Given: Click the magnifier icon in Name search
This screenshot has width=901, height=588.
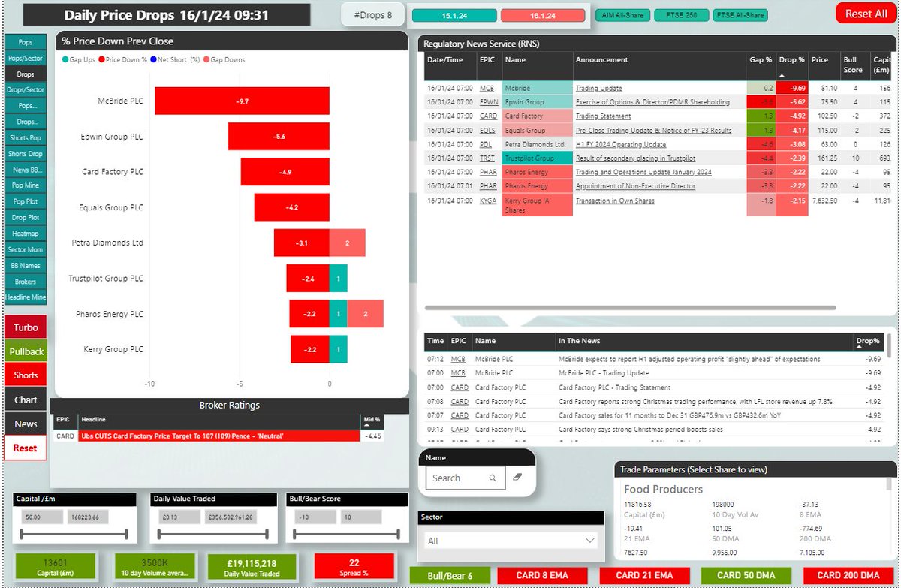Looking at the screenshot, I should click(493, 478).
